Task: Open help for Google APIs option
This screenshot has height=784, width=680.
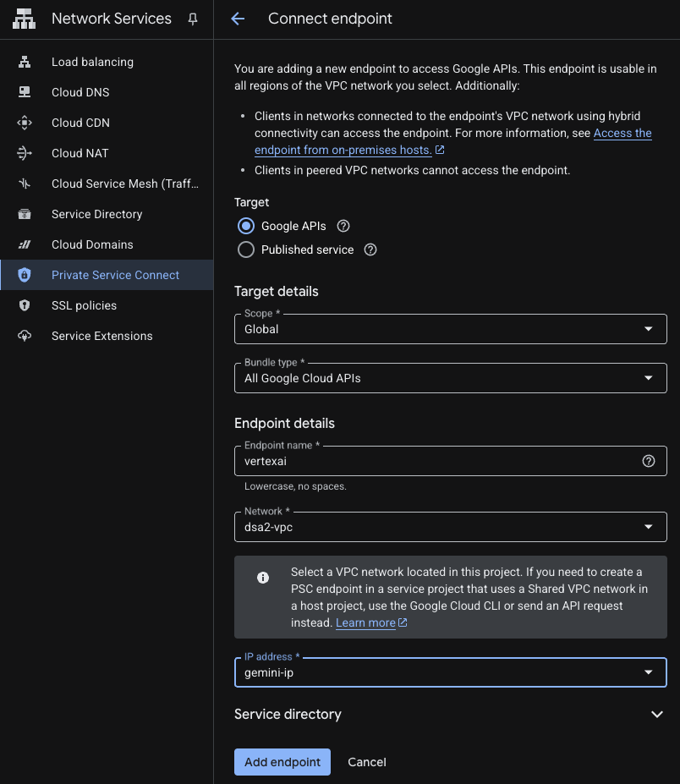Action: point(343,226)
